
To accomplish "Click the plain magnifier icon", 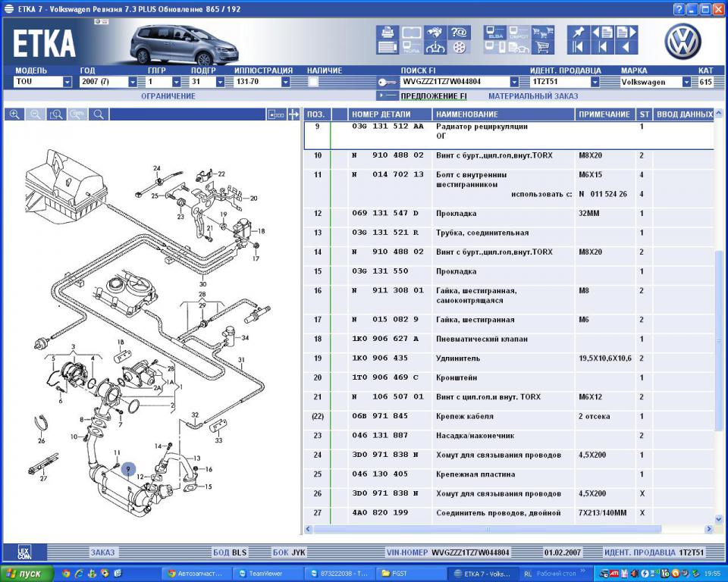I will [99, 114].
